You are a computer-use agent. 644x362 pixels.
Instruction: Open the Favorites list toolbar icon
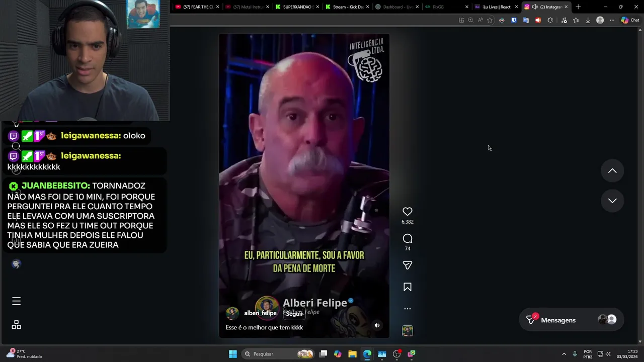[576, 20]
